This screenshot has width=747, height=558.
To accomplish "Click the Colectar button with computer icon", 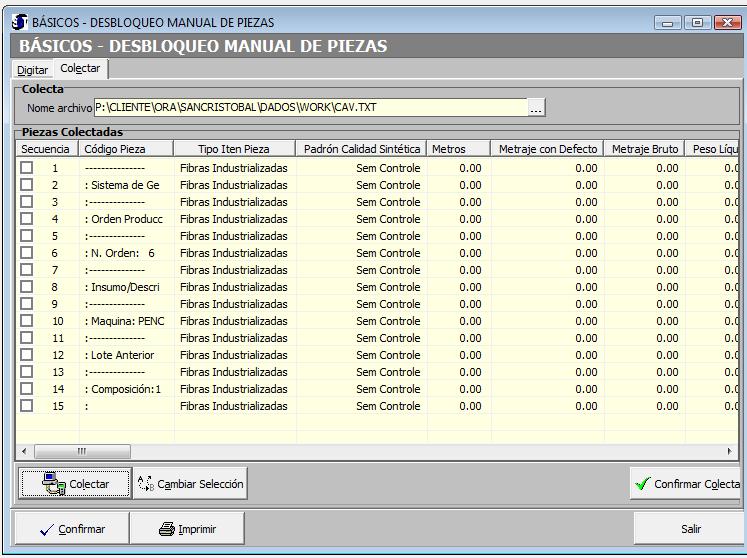I will pos(75,484).
